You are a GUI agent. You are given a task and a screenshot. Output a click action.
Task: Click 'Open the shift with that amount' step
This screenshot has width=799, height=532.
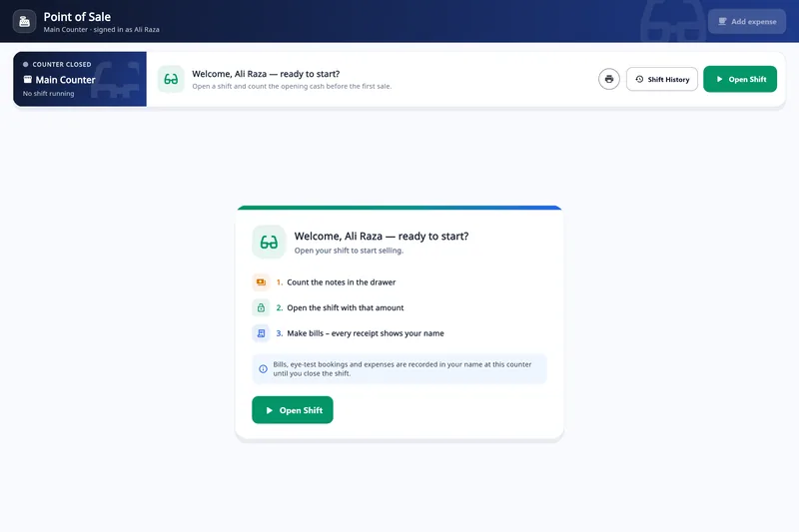345,307
